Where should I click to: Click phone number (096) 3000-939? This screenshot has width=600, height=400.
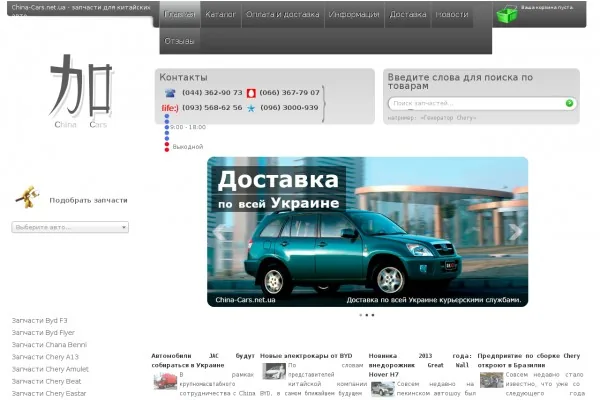(x=289, y=108)
